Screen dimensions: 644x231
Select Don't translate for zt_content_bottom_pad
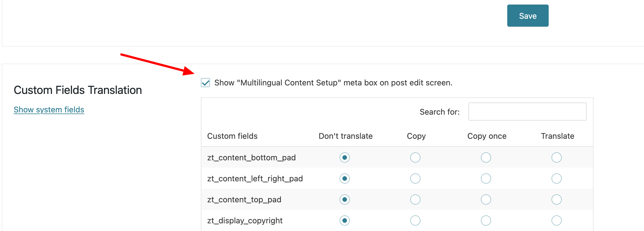click(x=344, y=157)
